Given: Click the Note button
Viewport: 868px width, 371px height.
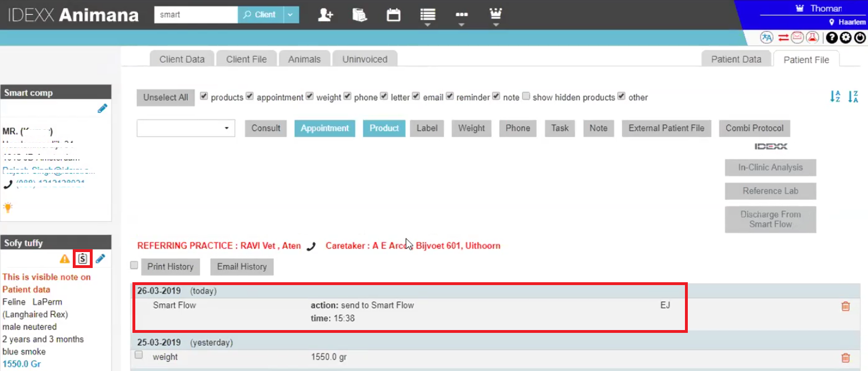Looking at the screenshot, I should tap(599, 128).
